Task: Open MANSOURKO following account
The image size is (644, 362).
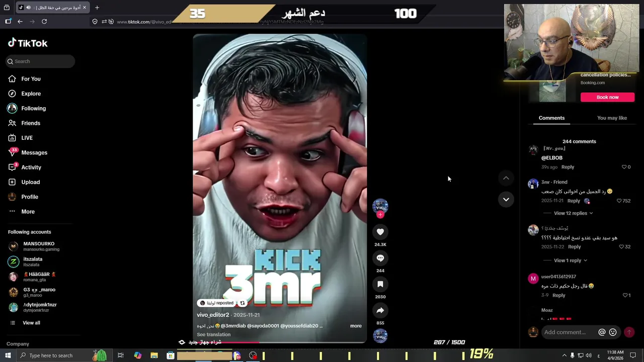Action: pos(39,246)
